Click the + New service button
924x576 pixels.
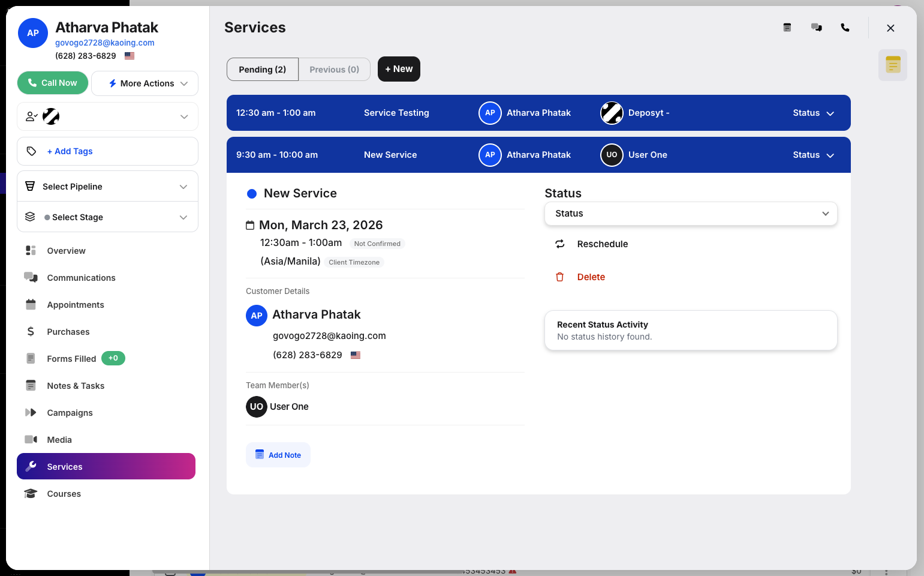[399, 69]
